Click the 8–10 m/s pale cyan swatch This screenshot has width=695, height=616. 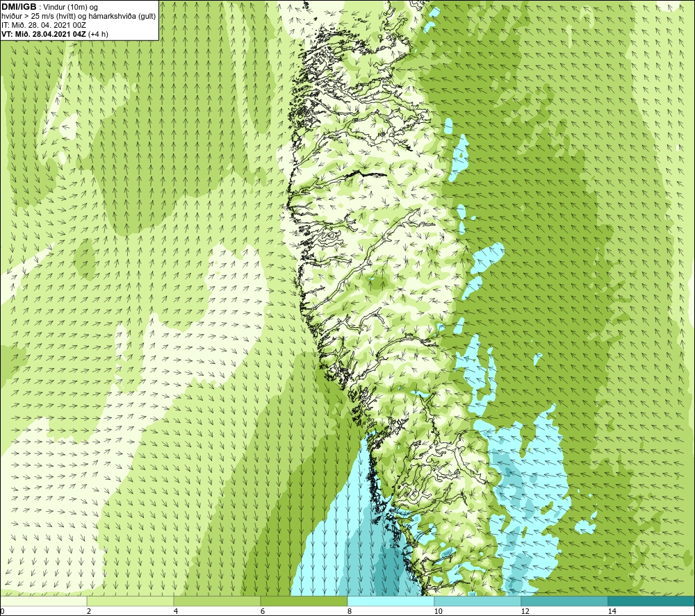pyautogui.click(x=391, y=601)
